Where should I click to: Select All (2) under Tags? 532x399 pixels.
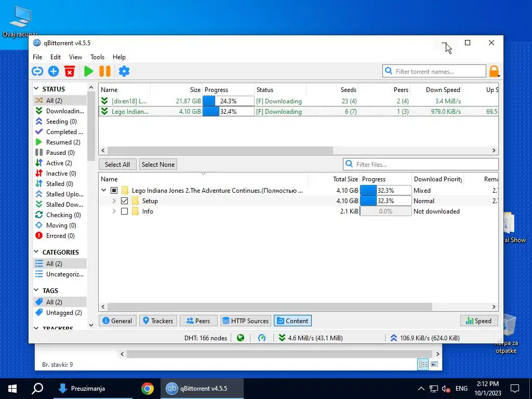[60, 302]
